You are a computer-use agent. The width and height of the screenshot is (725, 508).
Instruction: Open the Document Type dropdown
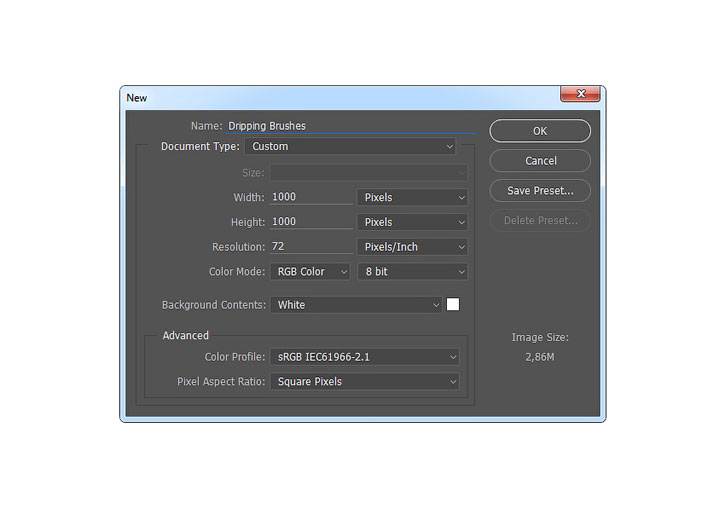click(x=350, y=147)
